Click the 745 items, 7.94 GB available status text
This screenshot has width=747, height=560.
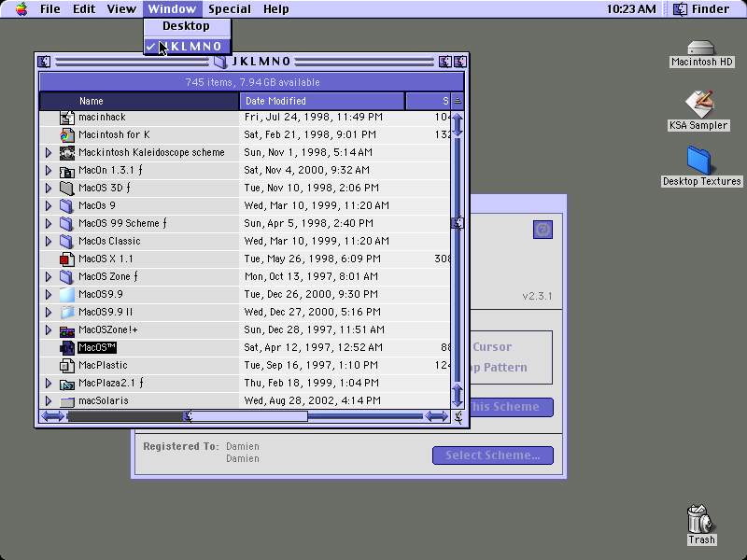tap(252, 82)
